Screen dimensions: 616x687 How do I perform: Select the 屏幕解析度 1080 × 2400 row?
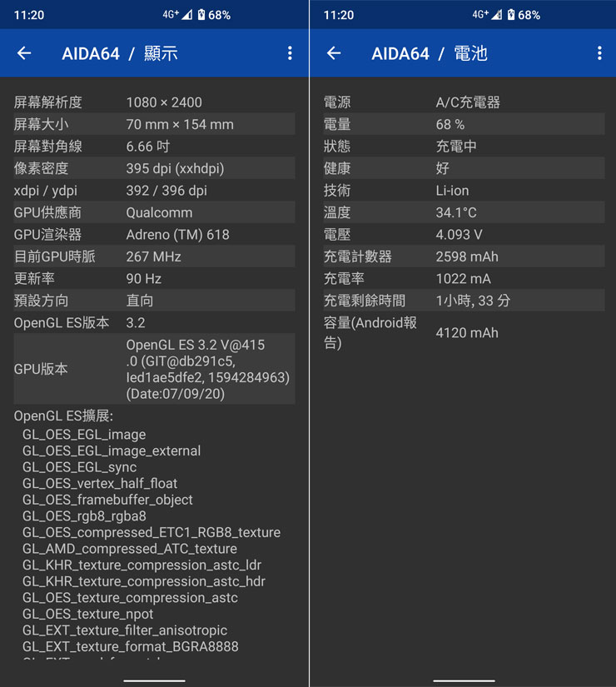pyautogui.click(x=154, y=102)
